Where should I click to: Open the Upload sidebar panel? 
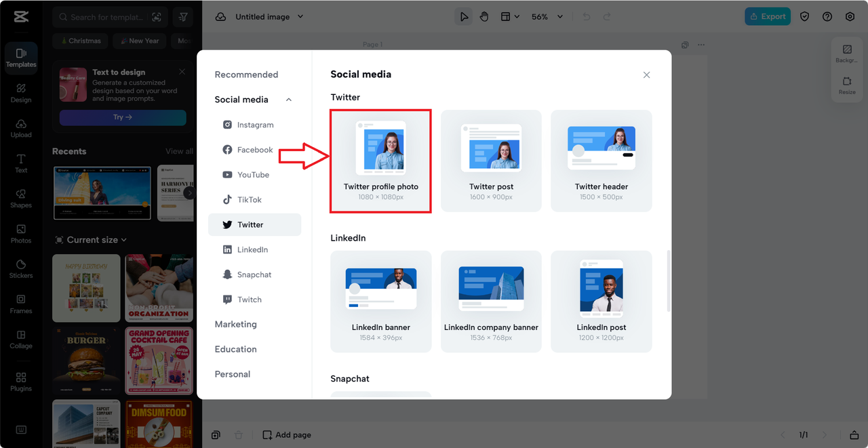[21, 128]
